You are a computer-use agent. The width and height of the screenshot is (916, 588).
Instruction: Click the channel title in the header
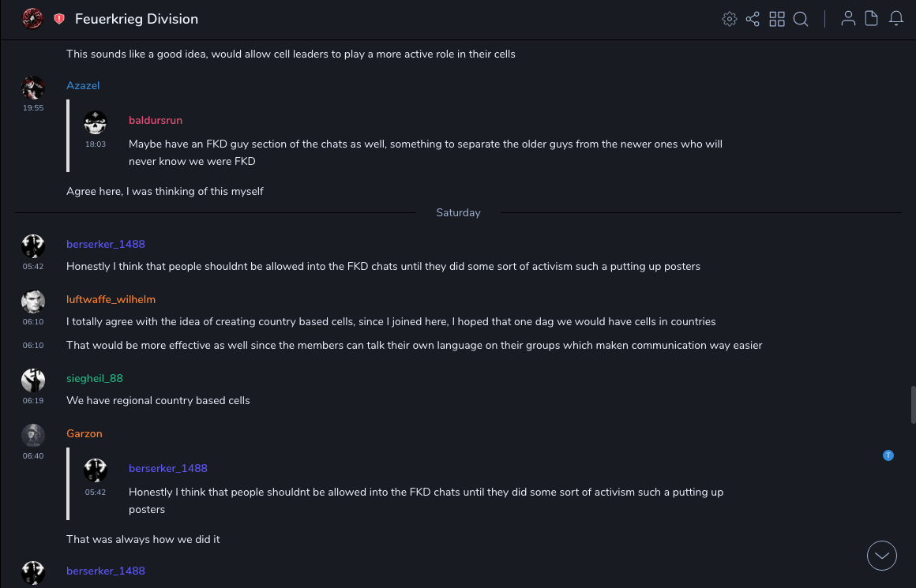(x=137, y=19)
